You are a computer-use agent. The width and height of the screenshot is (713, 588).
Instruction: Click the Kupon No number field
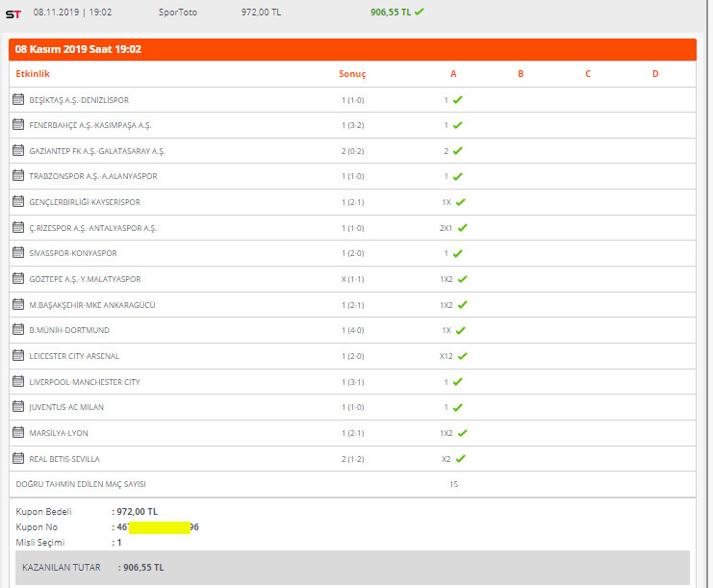click(158, 527)
